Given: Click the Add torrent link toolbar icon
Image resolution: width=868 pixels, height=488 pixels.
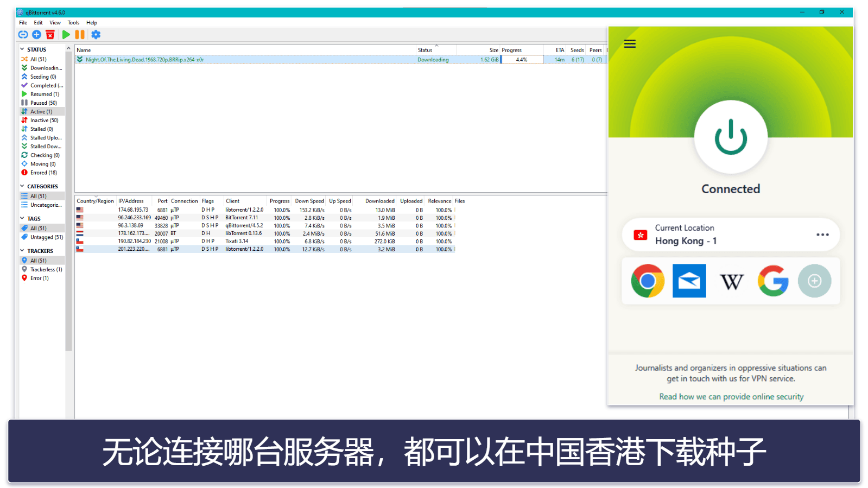Looking at the screenshot, I should click(x=23, y=35).
